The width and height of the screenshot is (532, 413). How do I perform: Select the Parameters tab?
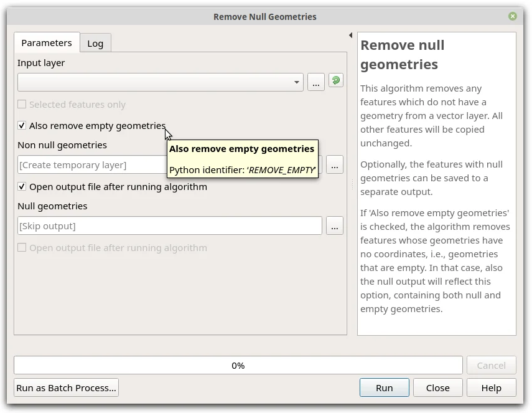(x=47, y=43)
